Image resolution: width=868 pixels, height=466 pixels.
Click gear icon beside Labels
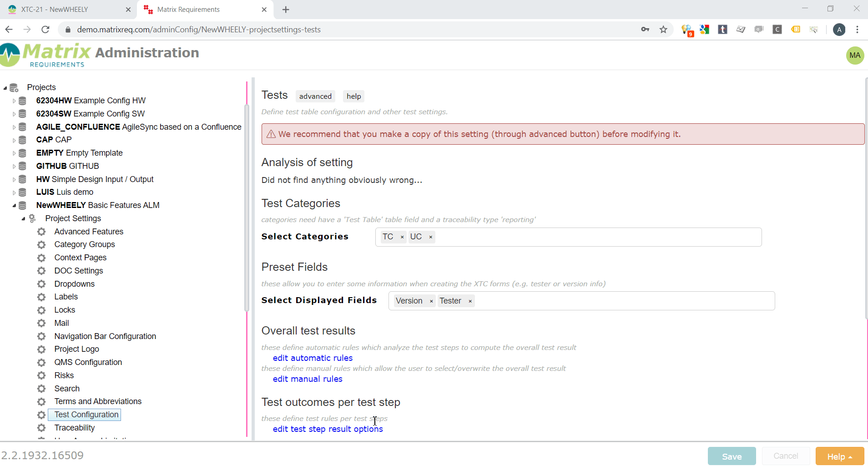(x=41, y=297)
